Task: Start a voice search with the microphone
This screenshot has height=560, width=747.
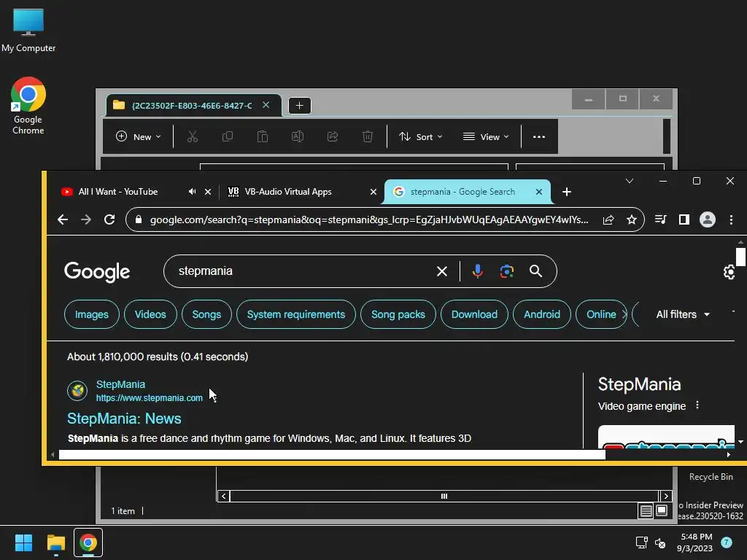Action: (477, 271)
